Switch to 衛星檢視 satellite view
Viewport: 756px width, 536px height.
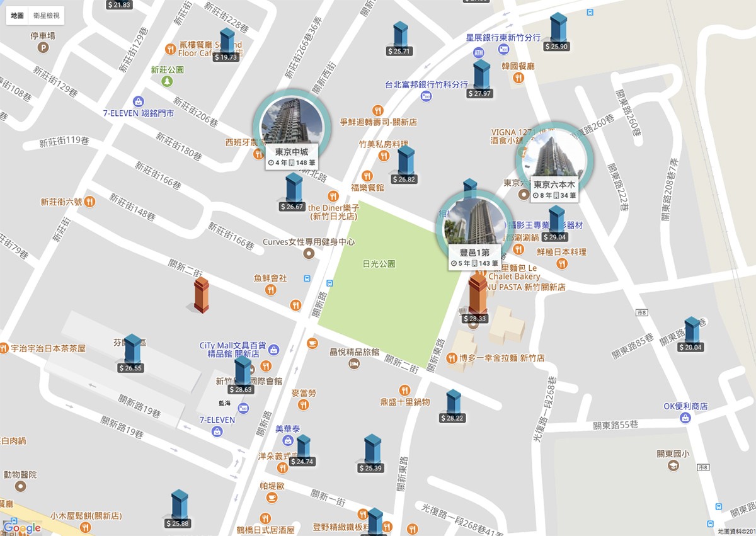(47, 15)
